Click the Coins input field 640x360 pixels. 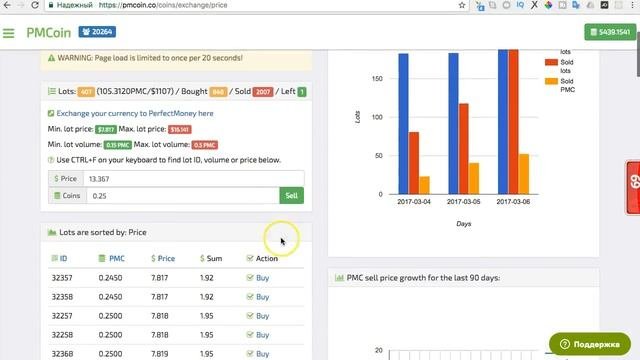[x=183, y=196]
